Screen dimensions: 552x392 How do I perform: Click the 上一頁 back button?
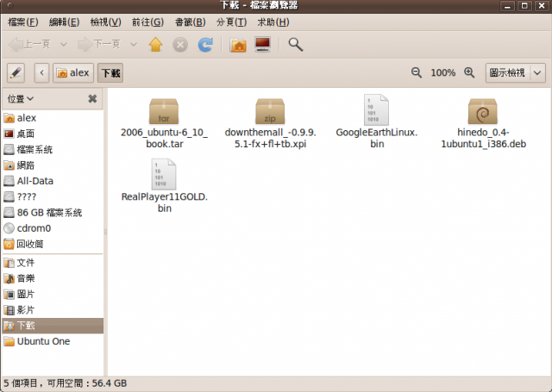pyautogui.click(x=29, y=45)
